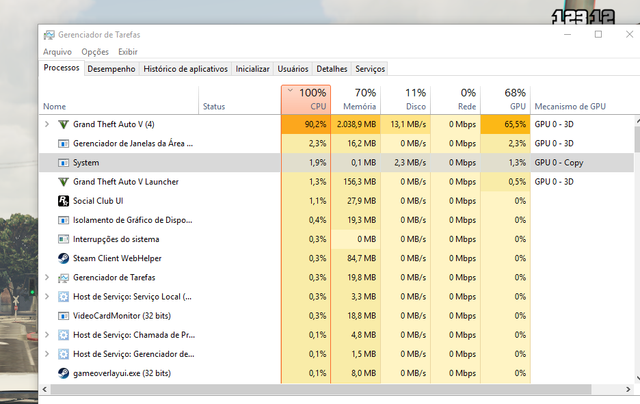The height and width of the screenshot is (404, 640).
Task: Switch to Histórico de aplicativos tab
Action: pos(185,69)
